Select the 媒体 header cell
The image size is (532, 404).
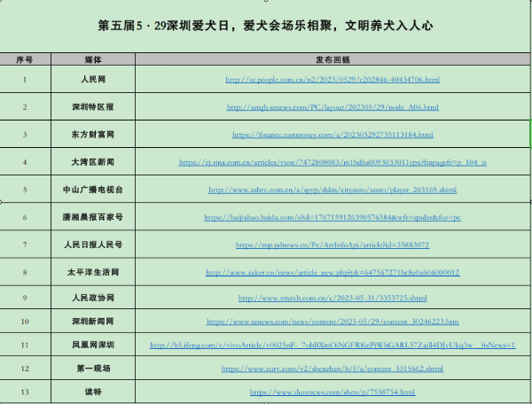(x=93, y=59)
